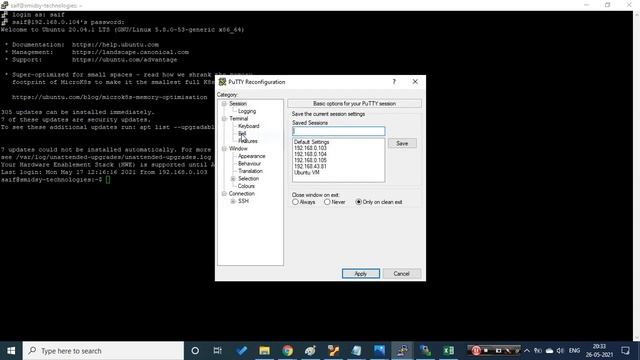Show hidden system tray icons
This screenshot has height=360, width=640.
(527, 351)
